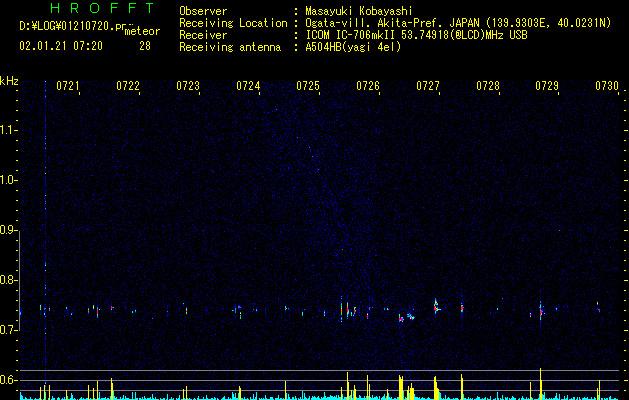Click the 0728 time marker
629x400 pixels.
(x=488, y=86)
